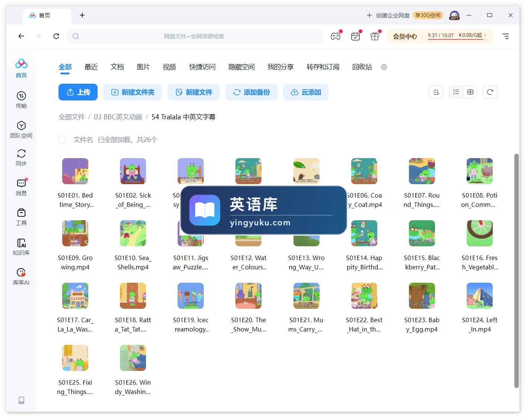Click the file name S01E24. Left_In.mp4

pos(480,324)
